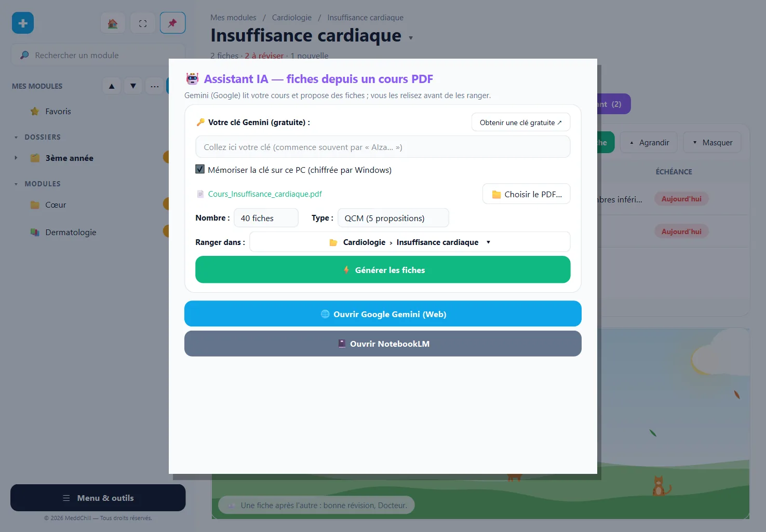766x532 pixels.
Task: Open the Dermatologie module
Action: pyautogui.click(x=71, y=232)
